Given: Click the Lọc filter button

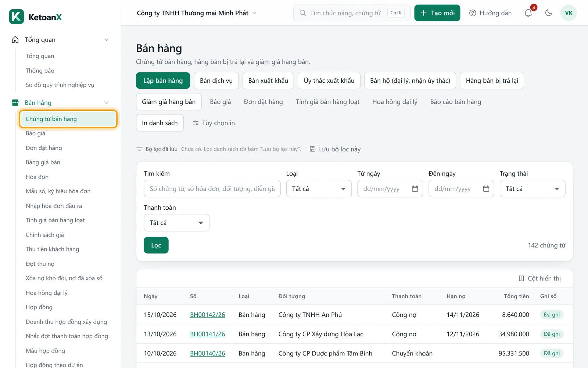Looking at the screenshot, I should tap(156, 245).
